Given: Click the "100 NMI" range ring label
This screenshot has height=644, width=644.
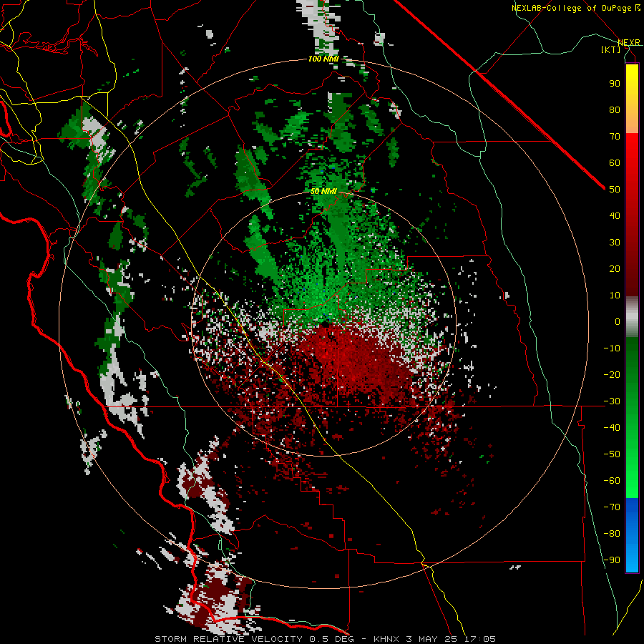Looking at the screenshot, I should point(323,59).
